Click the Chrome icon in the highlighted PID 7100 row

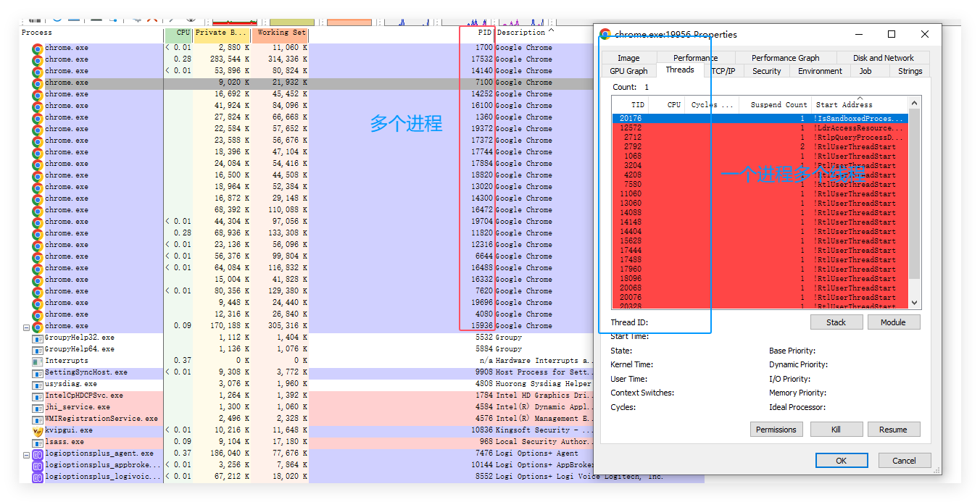37,83
